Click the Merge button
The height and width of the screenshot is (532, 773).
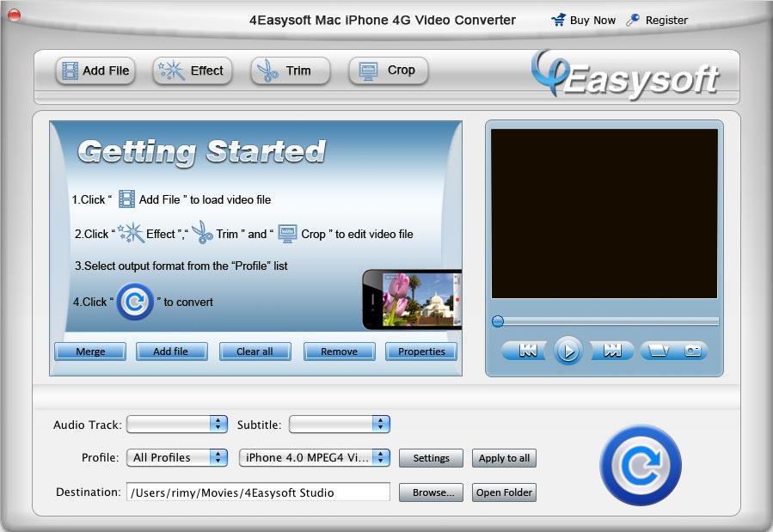pos(90,352)
